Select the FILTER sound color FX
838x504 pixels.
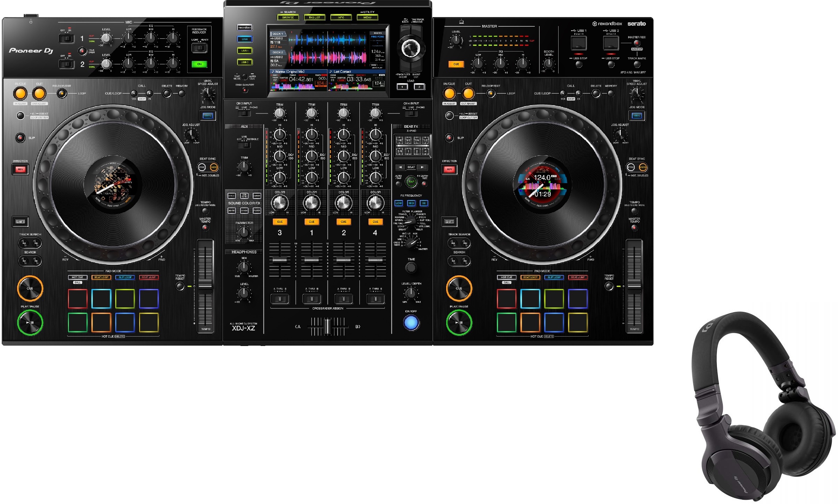pyautogui.click(x=257, y=211)
